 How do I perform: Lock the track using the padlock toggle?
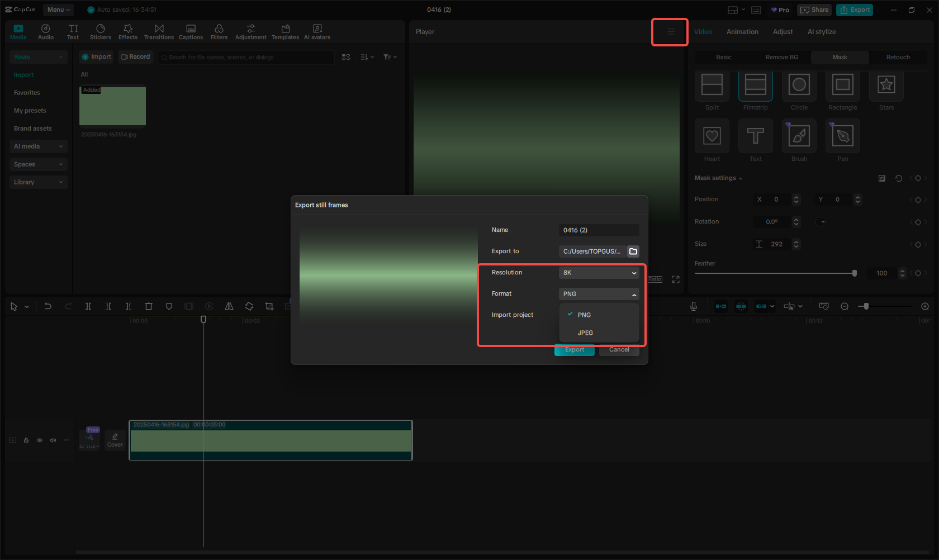[26, 440]
